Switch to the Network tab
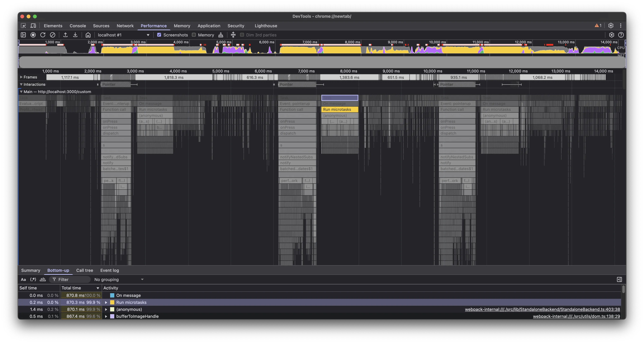 tap(125, 26)
